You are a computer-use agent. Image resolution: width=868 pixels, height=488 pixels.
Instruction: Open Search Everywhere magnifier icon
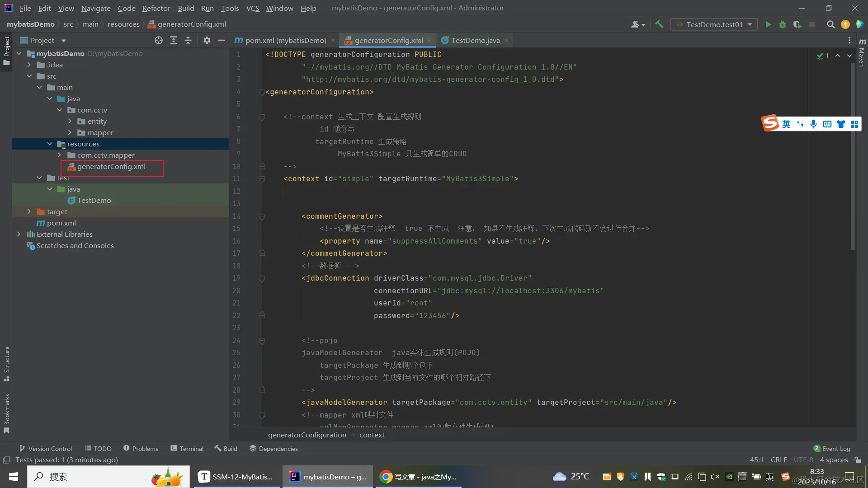click(830, 24)
